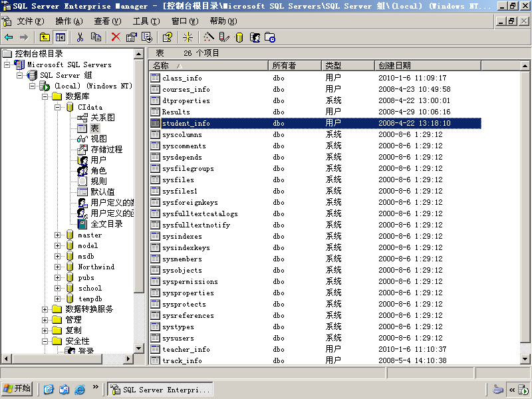Open the 工具(T) menu
Viewport: 532px width, 399px height.
(146, 21)
